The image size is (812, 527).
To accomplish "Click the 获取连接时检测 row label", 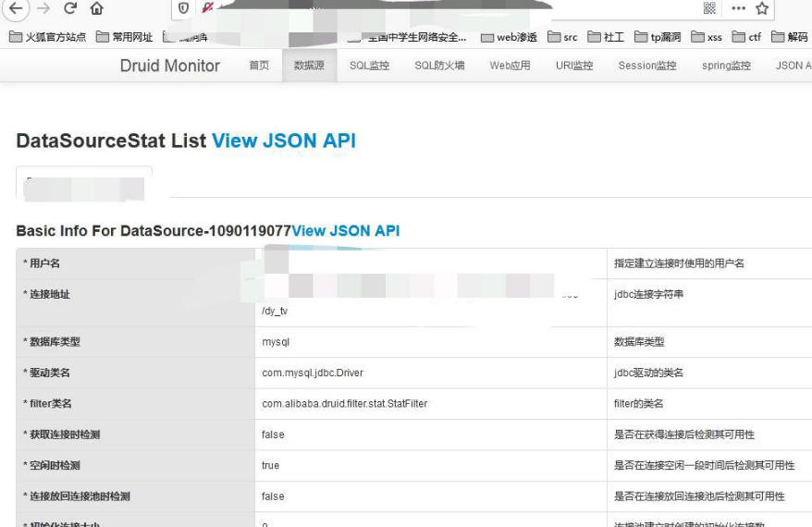I will click(x=61, y=435).
